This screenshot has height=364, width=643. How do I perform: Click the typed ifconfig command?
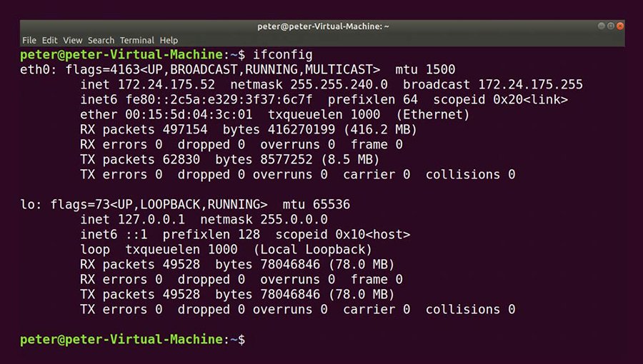click(x=282, y=55)
